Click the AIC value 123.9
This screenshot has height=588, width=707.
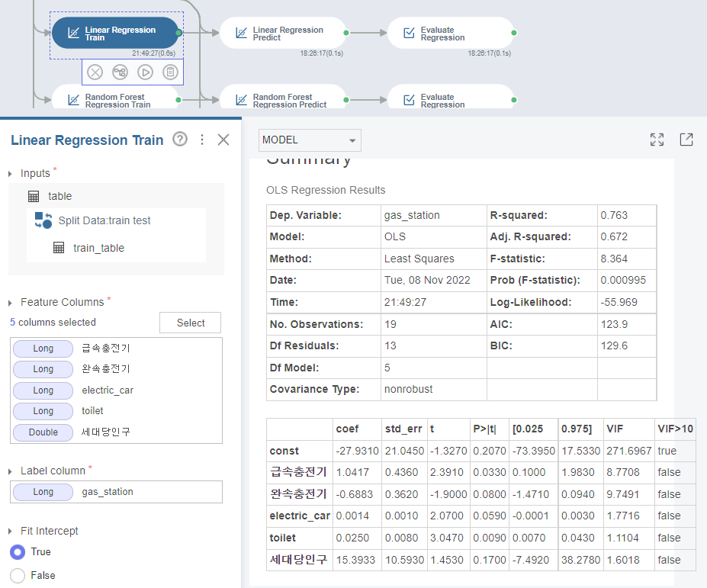(x=614, y=325)
